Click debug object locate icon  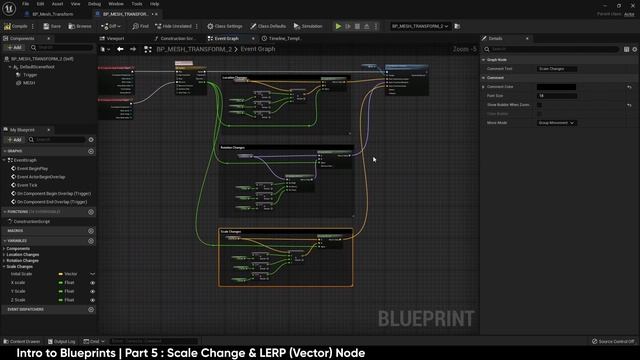458,26
